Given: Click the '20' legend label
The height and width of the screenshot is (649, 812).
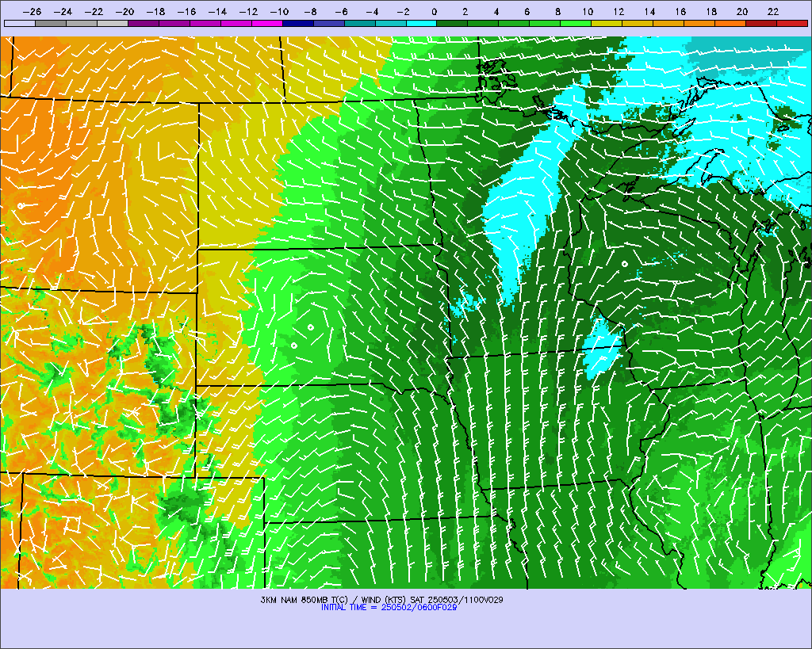Looking at the screenshot, I should click(741, 12).
